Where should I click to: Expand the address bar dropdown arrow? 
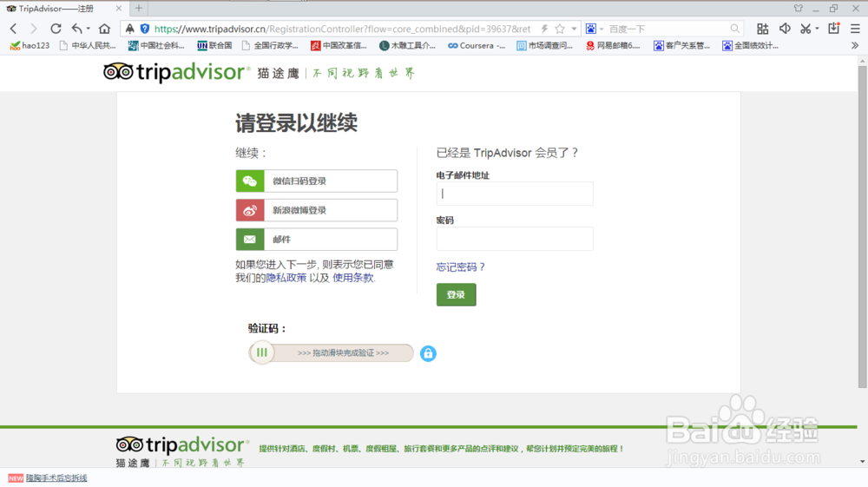pos(574,29)
